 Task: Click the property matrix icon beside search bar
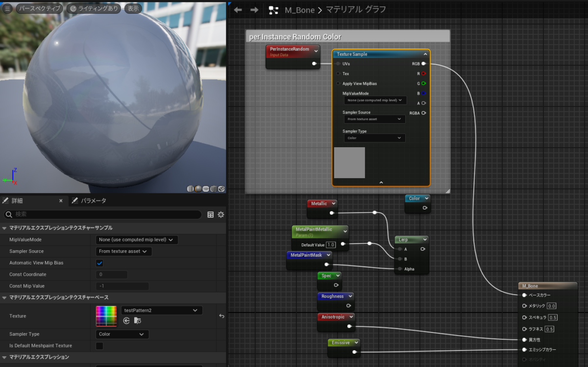click(x=211, y=214)
